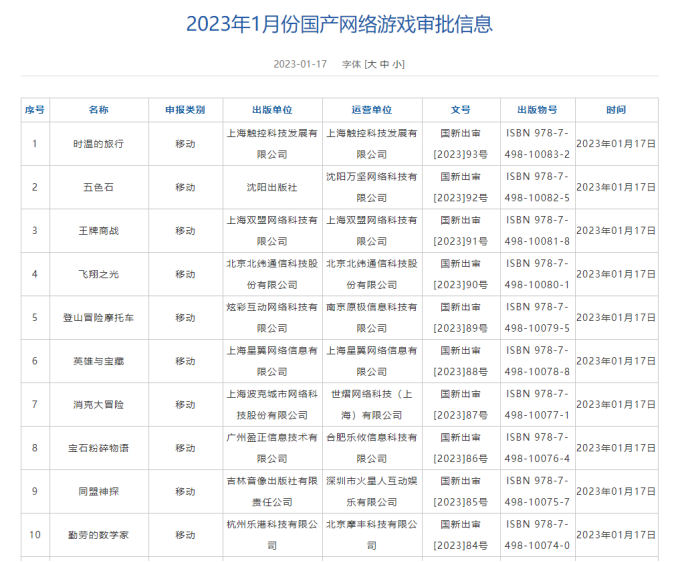
Task: Click operator 深圳市火星人互动娱乐有限公司
Action: (x=372, y=491)
